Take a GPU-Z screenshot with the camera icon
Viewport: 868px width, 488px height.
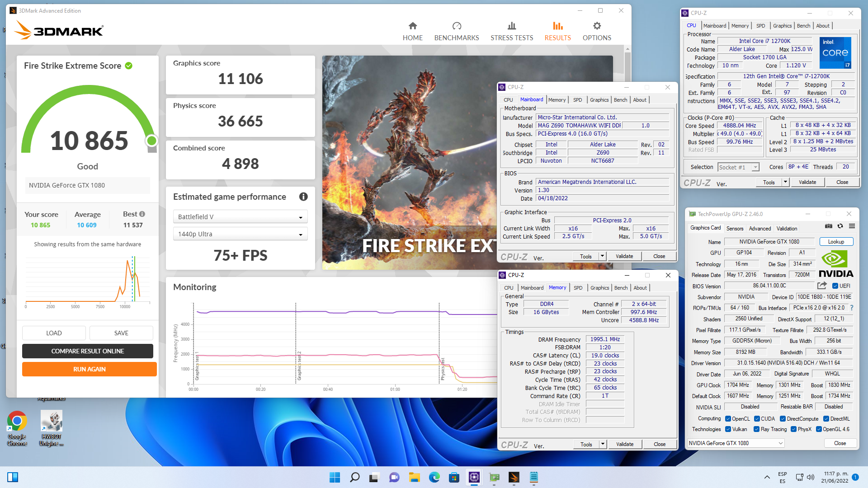(828, 226)
